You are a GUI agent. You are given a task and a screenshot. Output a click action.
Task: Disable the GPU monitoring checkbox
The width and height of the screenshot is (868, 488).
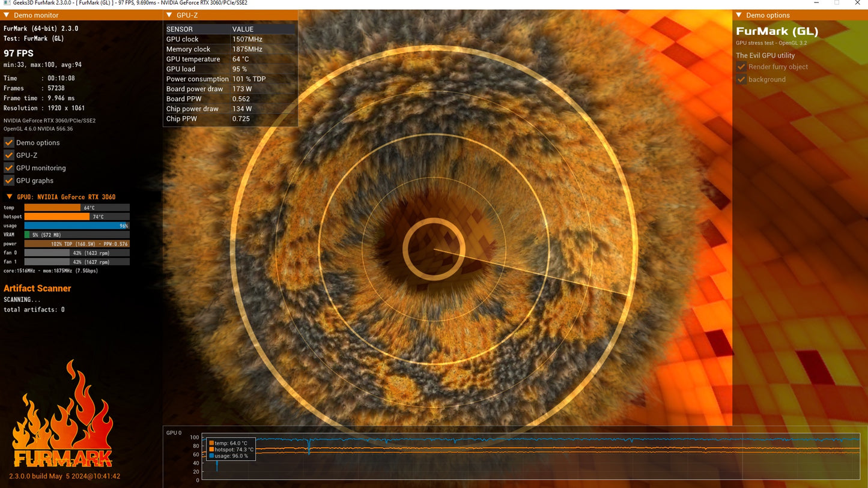[x=9, y=168]
